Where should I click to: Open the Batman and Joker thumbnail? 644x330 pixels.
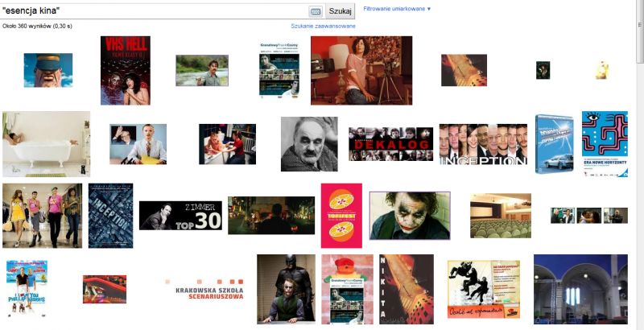[x=287, y=290]
